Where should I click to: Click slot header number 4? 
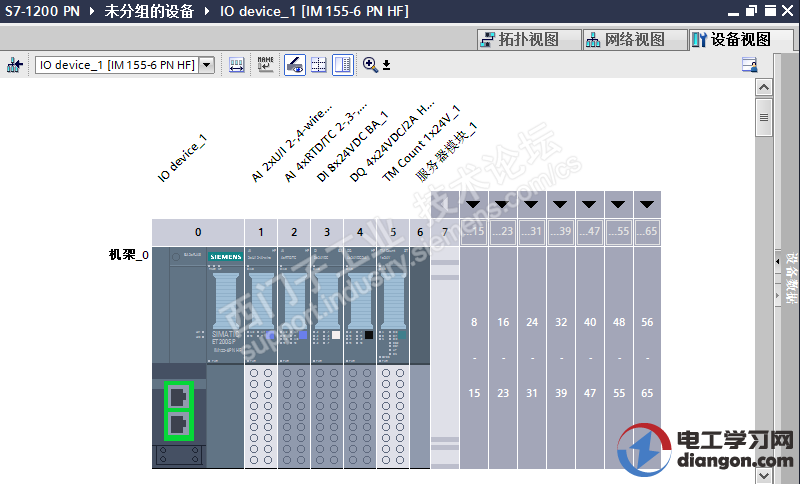tap(360, 233)
